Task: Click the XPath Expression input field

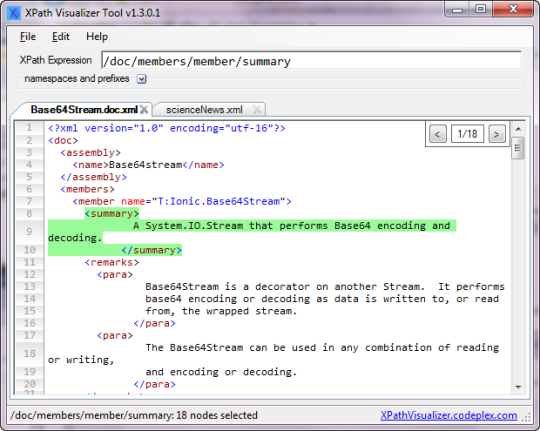Action: click(x=311, y=61)
